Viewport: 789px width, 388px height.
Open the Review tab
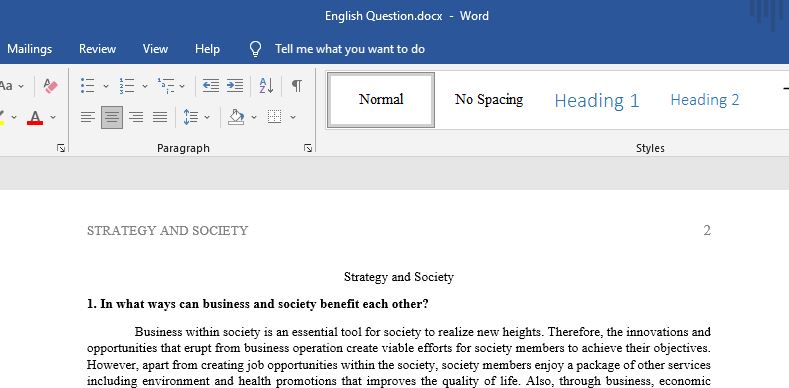(98, 49)
